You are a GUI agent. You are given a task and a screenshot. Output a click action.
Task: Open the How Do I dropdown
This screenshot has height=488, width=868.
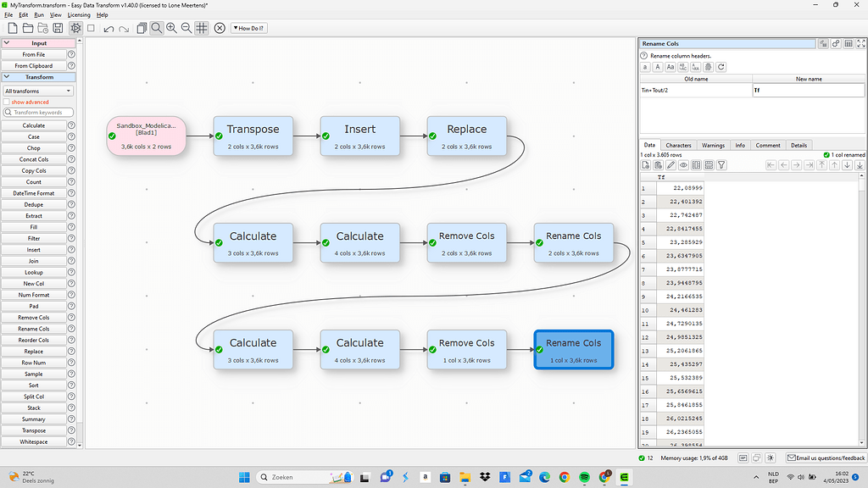coord(248,28)
